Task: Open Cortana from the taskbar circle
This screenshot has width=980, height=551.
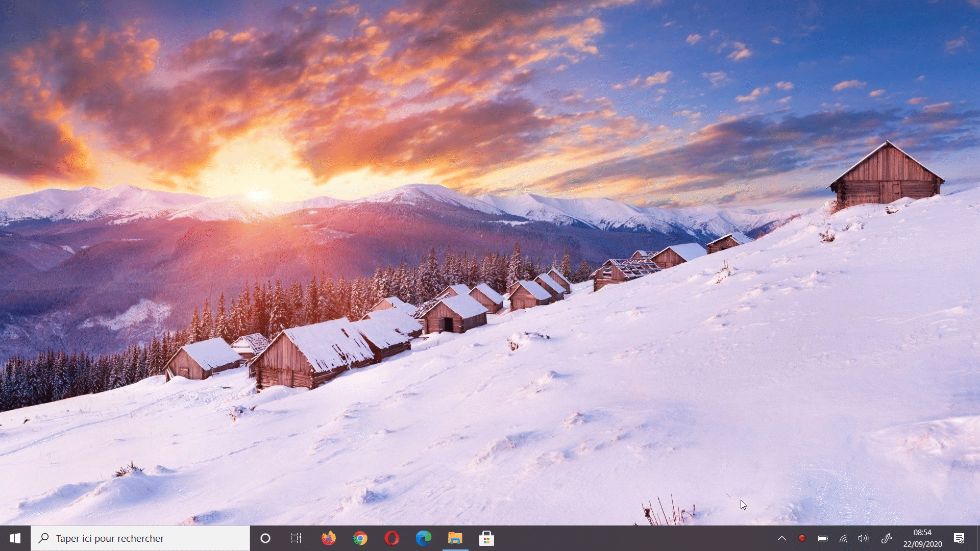Action: click(265, 538)
